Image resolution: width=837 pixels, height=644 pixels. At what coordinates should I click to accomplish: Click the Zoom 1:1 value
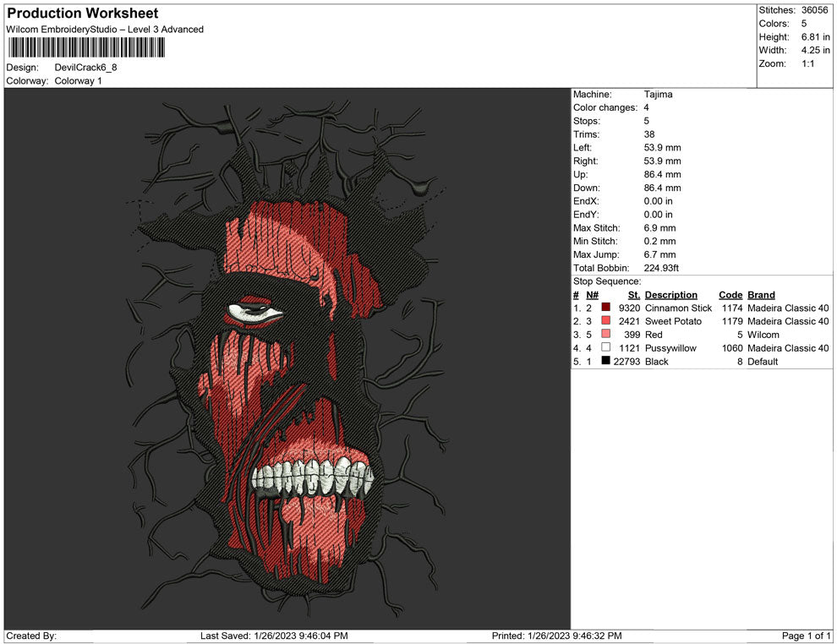point(807,64)
